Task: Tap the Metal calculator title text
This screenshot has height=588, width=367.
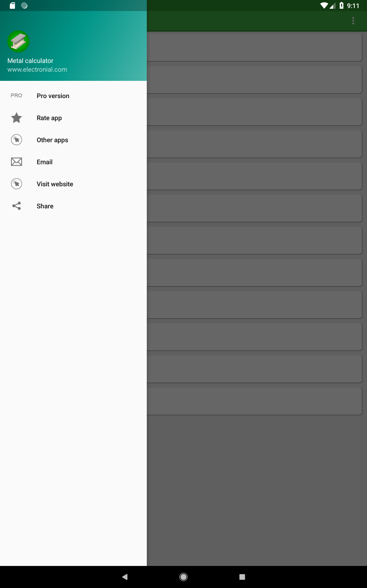Action: coord(30,61)
